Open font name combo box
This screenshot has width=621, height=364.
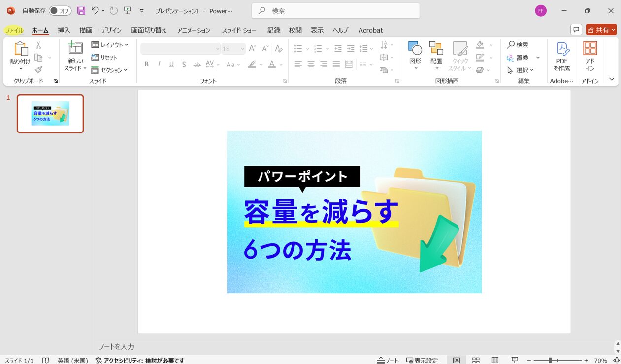180,48
